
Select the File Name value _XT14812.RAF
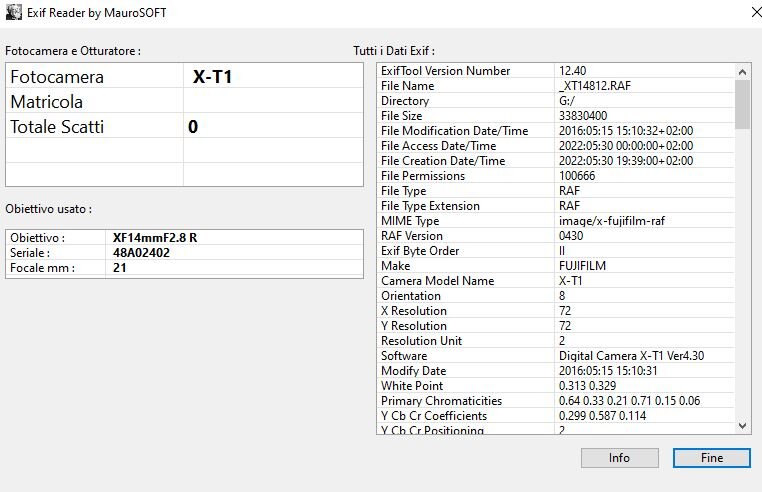click(595, 86)
